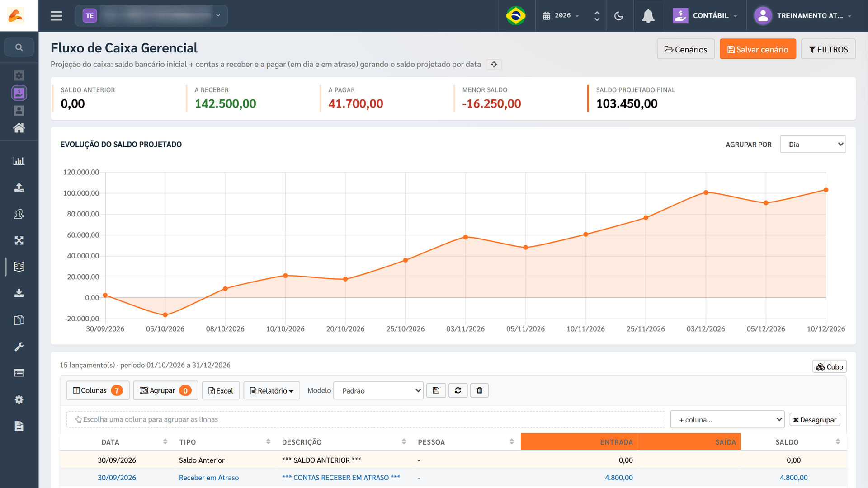Click the move icon beside the subtitle

click(494, 64)
